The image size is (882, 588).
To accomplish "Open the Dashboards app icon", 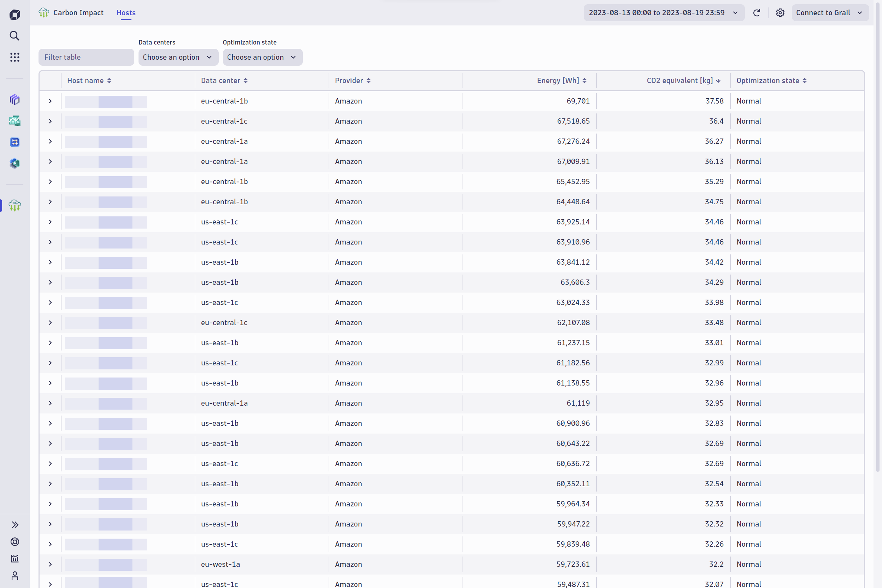I will point(14,121).
